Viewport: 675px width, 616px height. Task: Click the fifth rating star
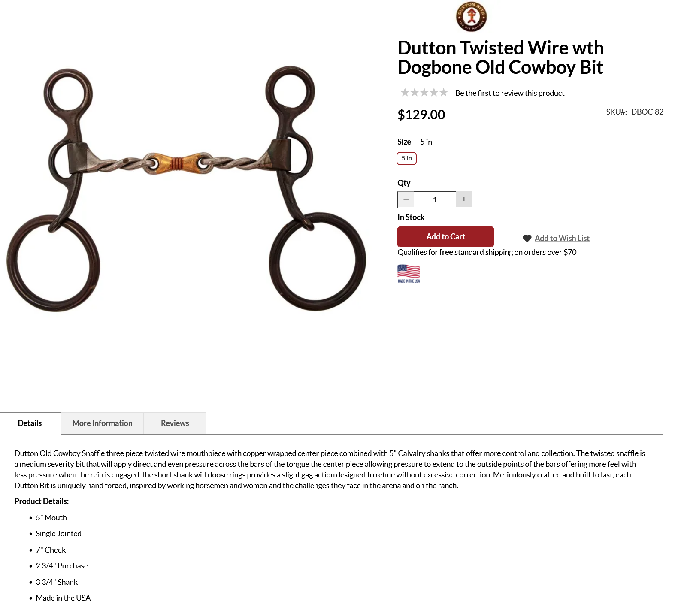(443, 93)
